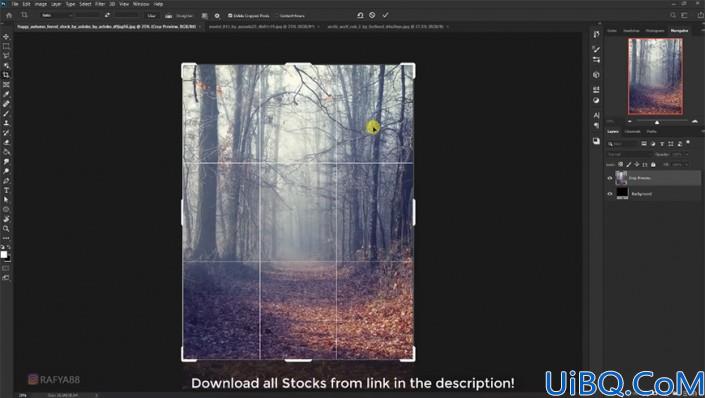Open the Image menu

click(x=40, y=4)
